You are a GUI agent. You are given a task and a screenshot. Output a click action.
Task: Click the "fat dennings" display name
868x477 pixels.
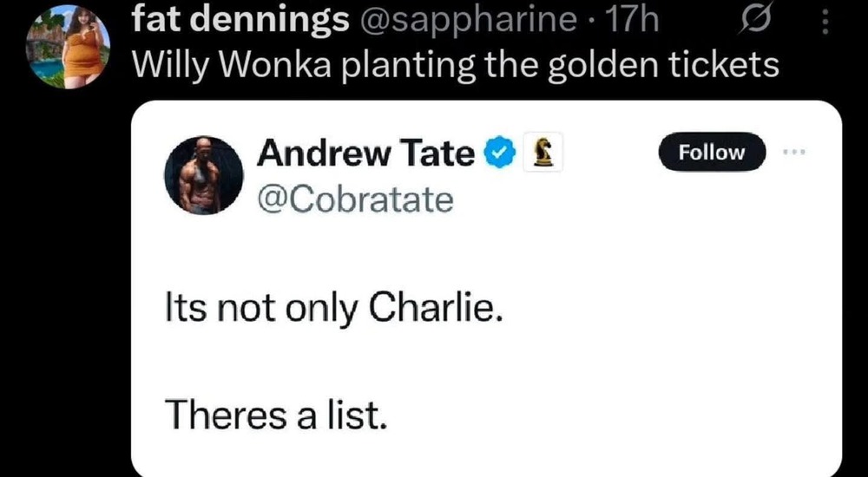233,21
